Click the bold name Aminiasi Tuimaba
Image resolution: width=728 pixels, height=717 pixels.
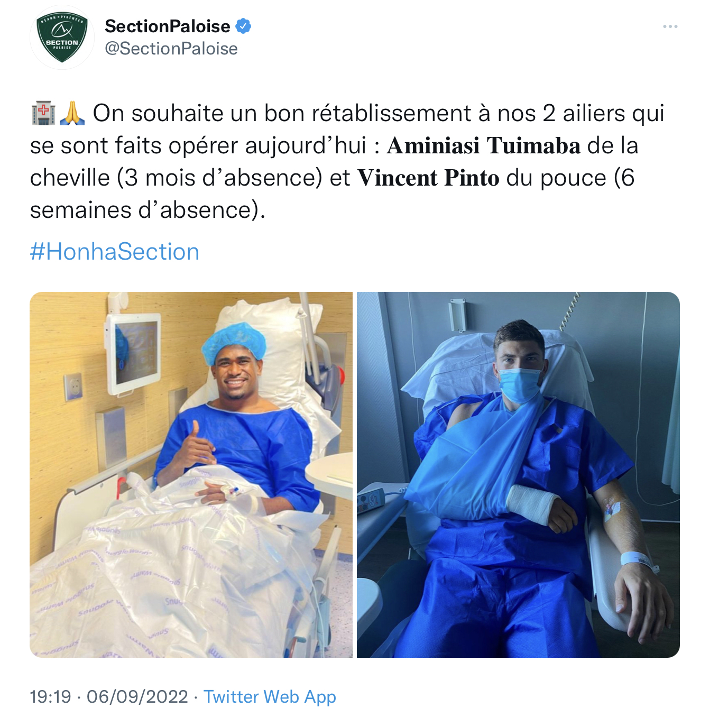pyautogui.click(x=484, y=146)
